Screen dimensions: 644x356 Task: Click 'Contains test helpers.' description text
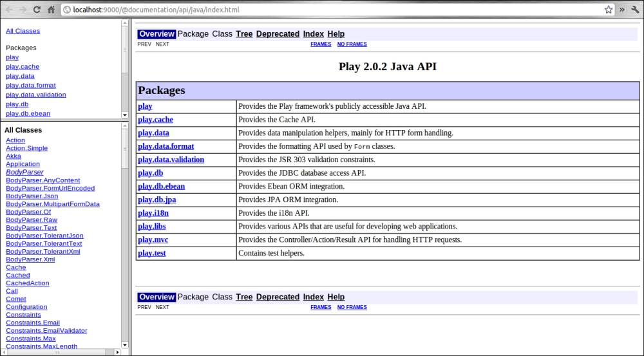pos(271,253)
